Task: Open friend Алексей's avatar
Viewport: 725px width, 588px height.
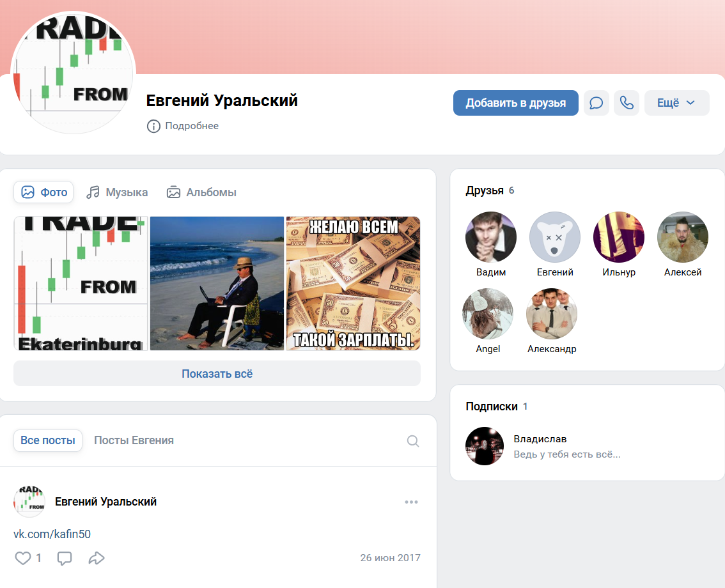Action: (682, 237)
